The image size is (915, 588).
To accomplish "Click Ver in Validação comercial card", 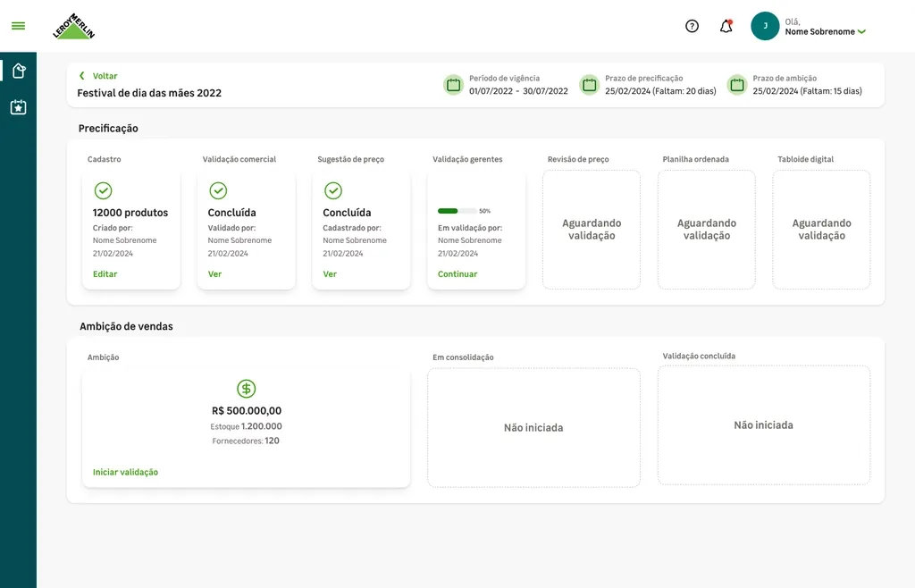I will (214, 274).
